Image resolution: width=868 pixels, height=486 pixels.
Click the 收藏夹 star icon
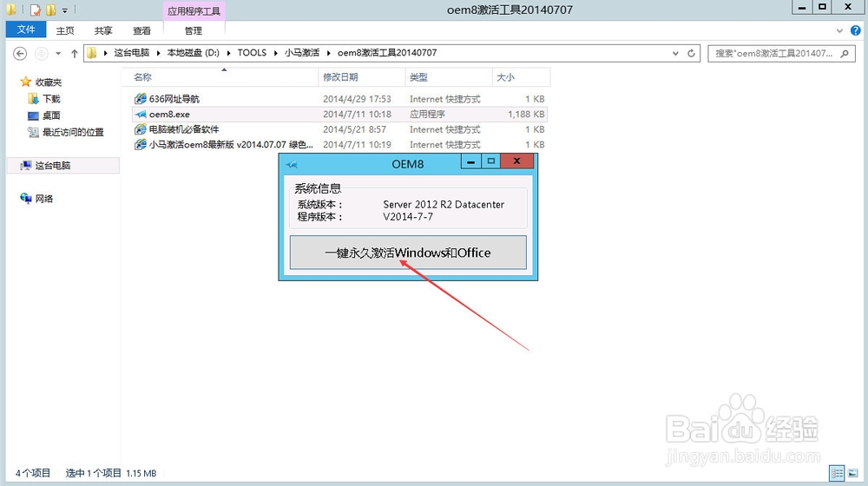25,82
